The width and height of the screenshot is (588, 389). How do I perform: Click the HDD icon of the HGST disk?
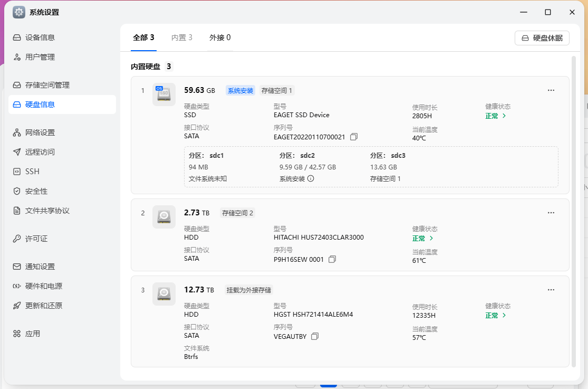click(164, 294)
